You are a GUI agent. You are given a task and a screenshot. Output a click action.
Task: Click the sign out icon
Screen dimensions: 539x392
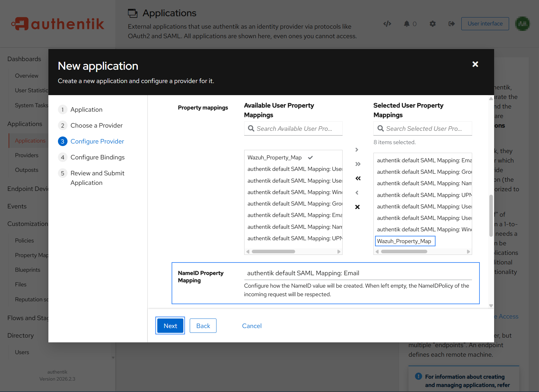(x=451, y=24)
